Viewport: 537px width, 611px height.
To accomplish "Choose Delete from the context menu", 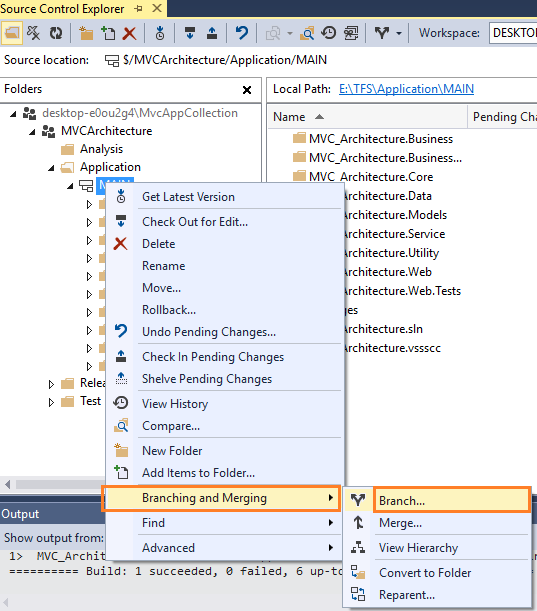I will click(x=224, y=244).
